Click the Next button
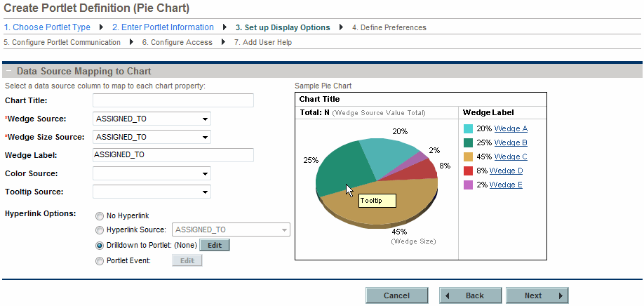 coord(537,295)
